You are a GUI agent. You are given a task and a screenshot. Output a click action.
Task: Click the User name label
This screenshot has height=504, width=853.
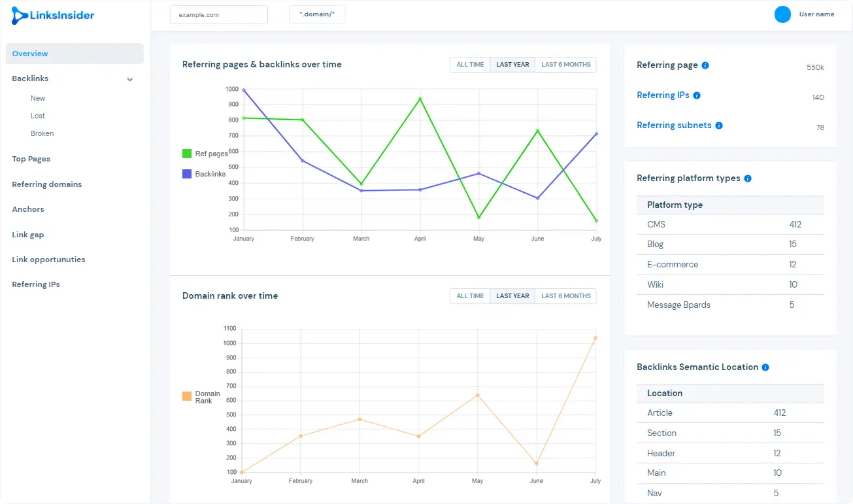(816, 14)
